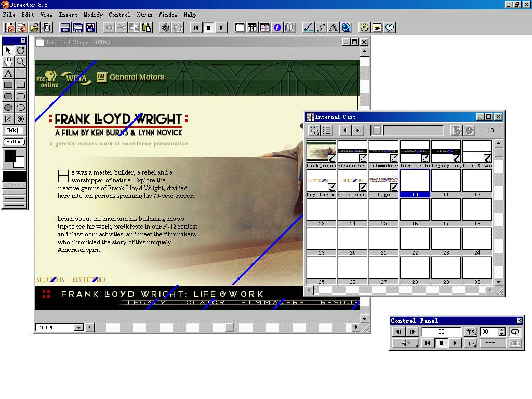Play the movie from main toolbar
Screen dimensions: 532x399
[x=221, y=28]
